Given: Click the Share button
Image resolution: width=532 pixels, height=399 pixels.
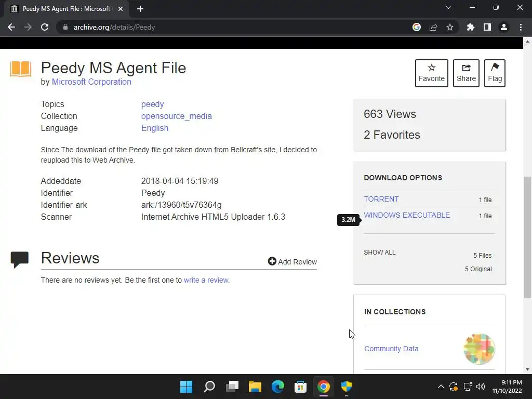Looking at the screenshot, I should tap(466, 73).
